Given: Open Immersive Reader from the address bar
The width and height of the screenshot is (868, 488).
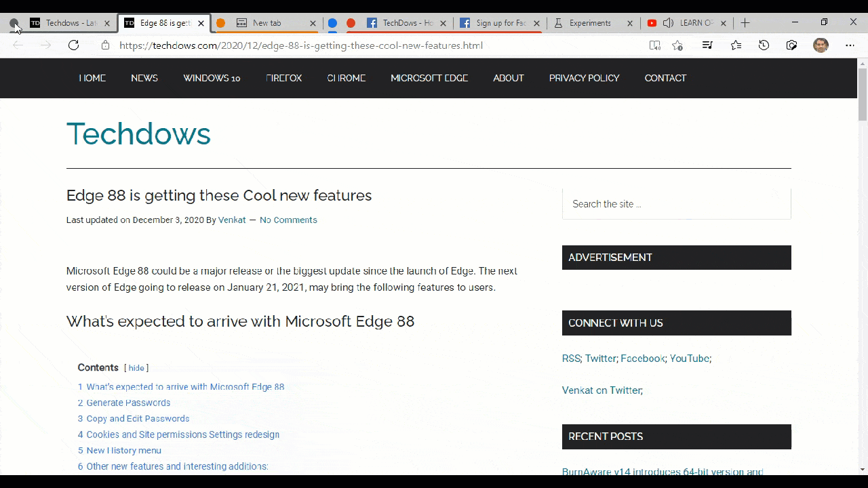Looking at the screenshot, I should pyautogui.click(x=654, y=45).
